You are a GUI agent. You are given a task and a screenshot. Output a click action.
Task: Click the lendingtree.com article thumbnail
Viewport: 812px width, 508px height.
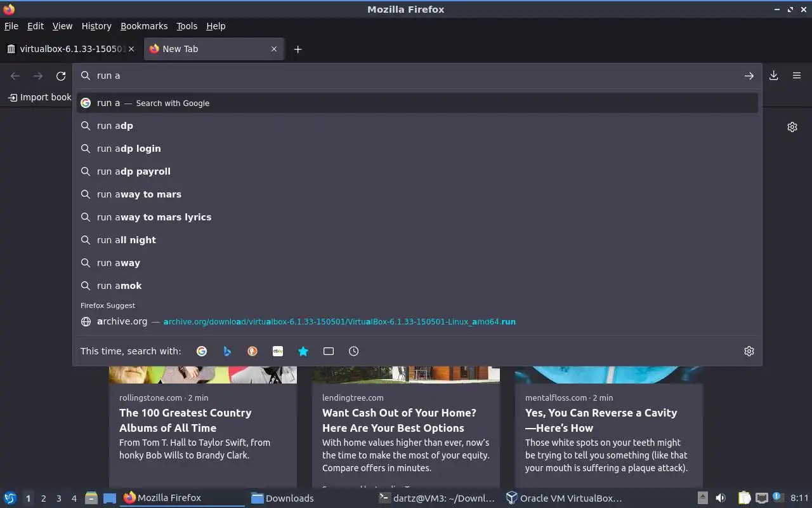pyautogui.click(x=406, y=375)
